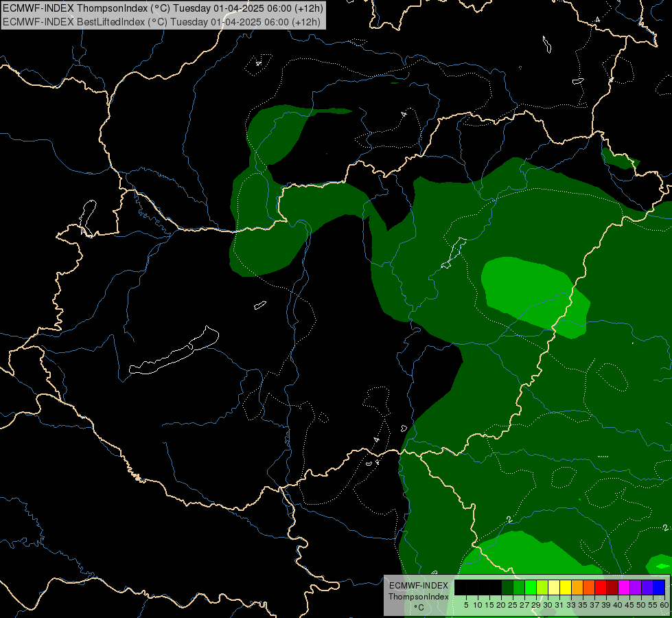Pick the red 37–39 legend swatch

[x=601, y=587]
